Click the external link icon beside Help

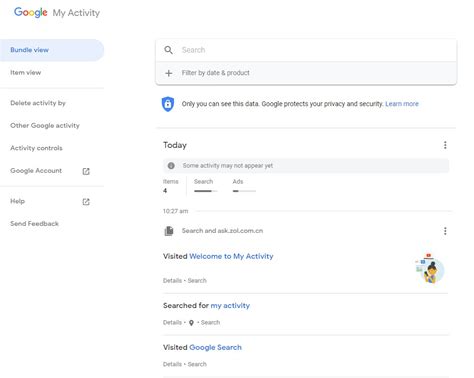coord(86,202)
